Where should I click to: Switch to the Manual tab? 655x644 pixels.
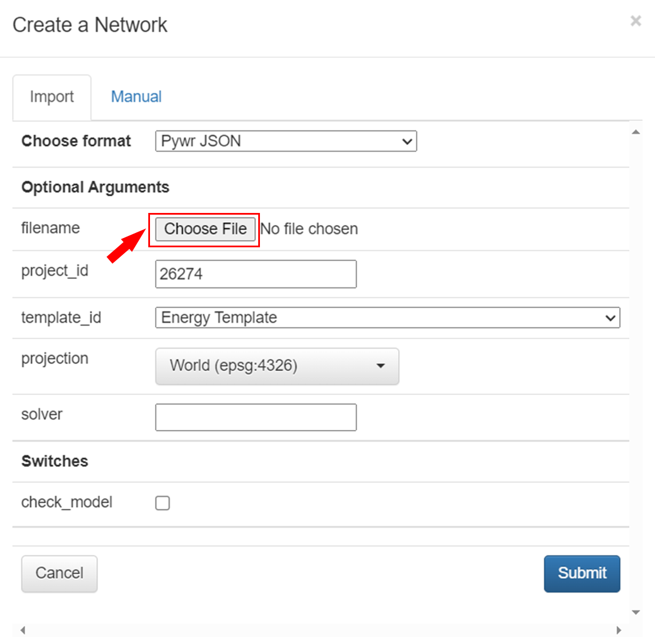pos(136,97)
